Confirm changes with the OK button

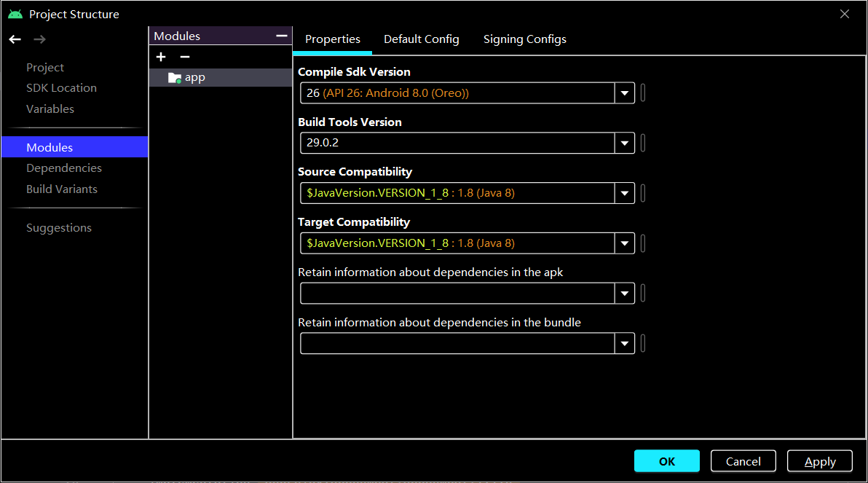666,461
